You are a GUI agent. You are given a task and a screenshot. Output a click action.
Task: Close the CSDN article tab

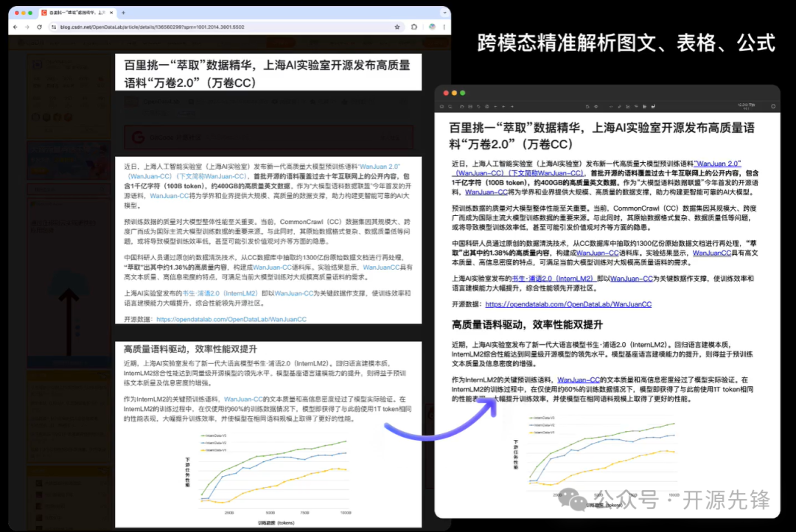(112, 13)
